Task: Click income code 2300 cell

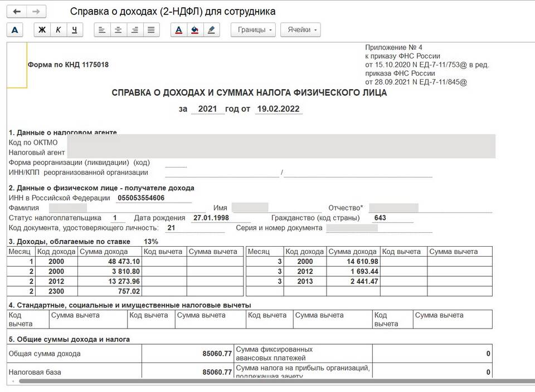Action: (x=56, y=291)
